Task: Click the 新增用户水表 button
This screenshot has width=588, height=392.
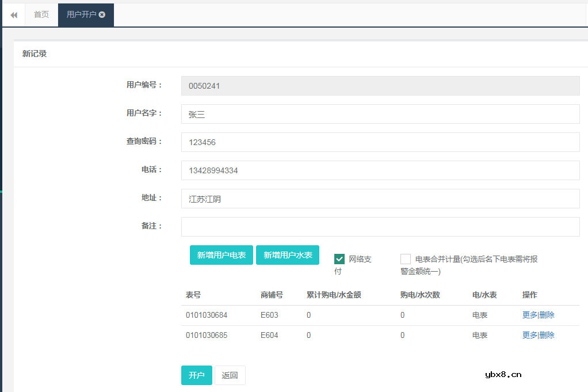Action: coord(288,255)
